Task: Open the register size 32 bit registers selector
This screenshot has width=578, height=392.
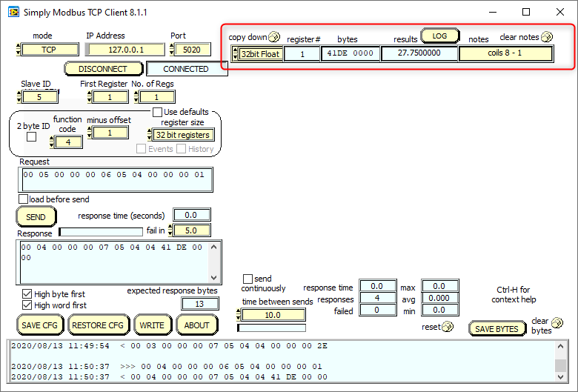Action: 182,135
